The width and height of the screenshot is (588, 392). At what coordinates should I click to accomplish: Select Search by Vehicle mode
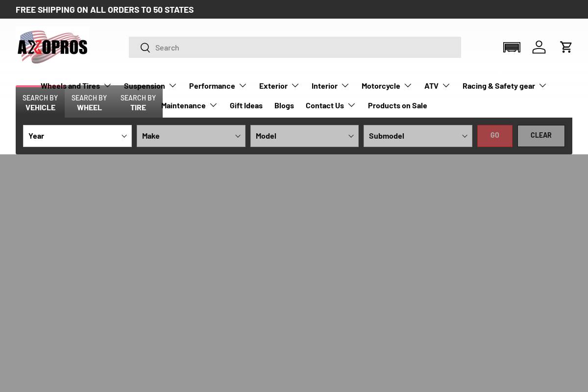[x=40, y=103]
